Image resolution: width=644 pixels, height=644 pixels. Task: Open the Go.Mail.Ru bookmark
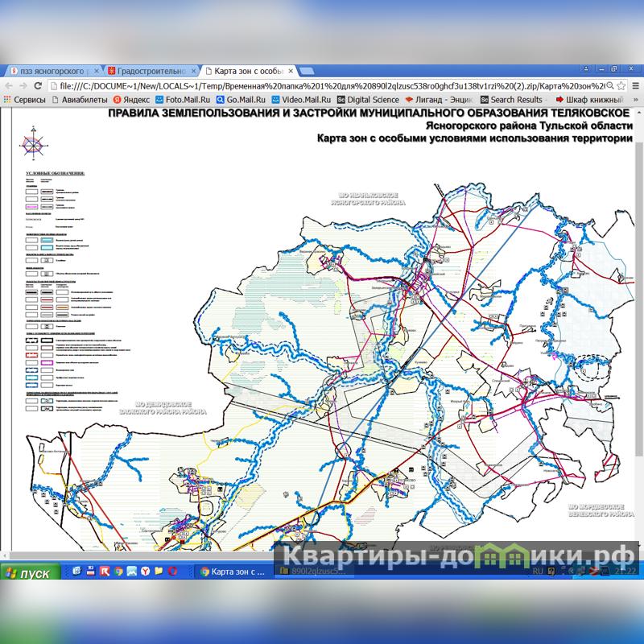click(241, 100)
